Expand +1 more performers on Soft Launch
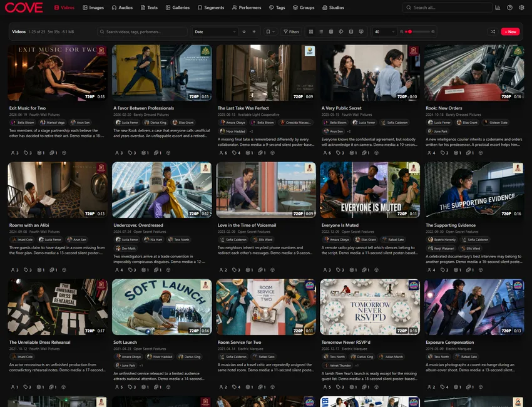The width and height of the screenshot is (532, 407). 141,366
